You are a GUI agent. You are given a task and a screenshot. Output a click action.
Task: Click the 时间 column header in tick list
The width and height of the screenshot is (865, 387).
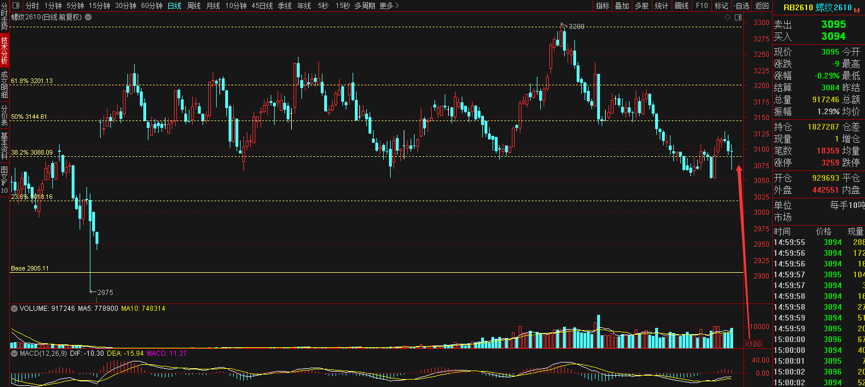pos(781,231)
